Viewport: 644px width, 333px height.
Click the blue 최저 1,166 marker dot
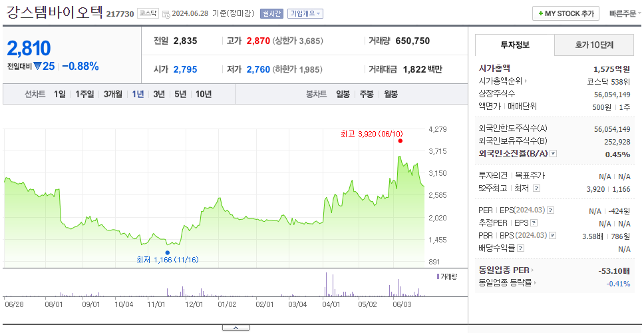[167, 253]
